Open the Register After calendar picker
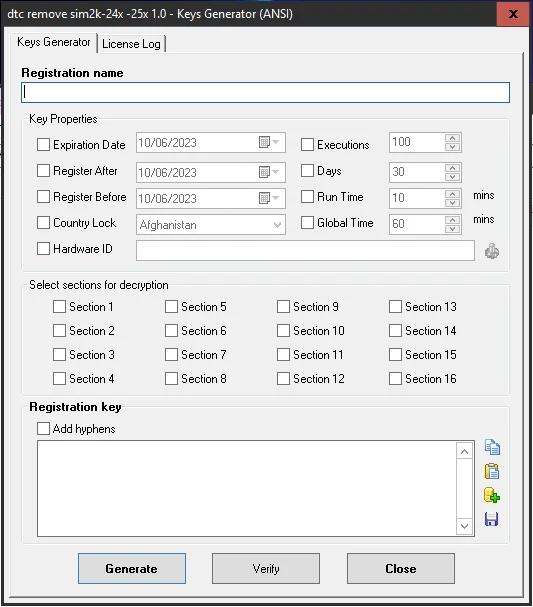This screenshot has width=533, height=607. click(x=269, y=172)
